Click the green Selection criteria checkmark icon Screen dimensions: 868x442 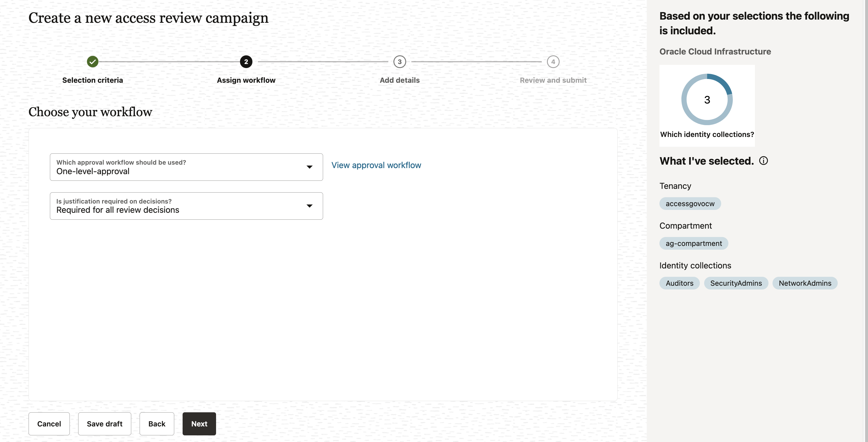(x=93, y=62)
